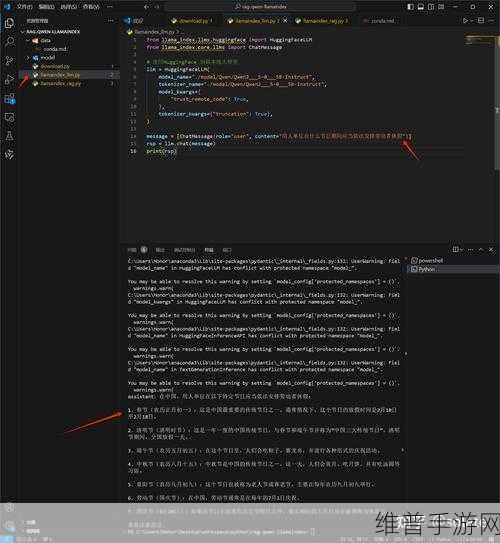Click the editor minimap overview
500x543 pixels.
pyautogui.click(x=479, y=40)
